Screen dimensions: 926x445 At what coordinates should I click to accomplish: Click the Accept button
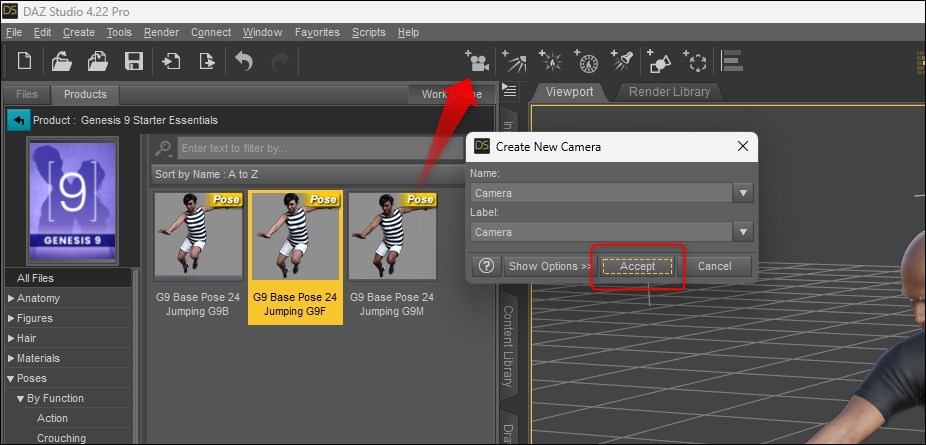[x=637, y=266]
